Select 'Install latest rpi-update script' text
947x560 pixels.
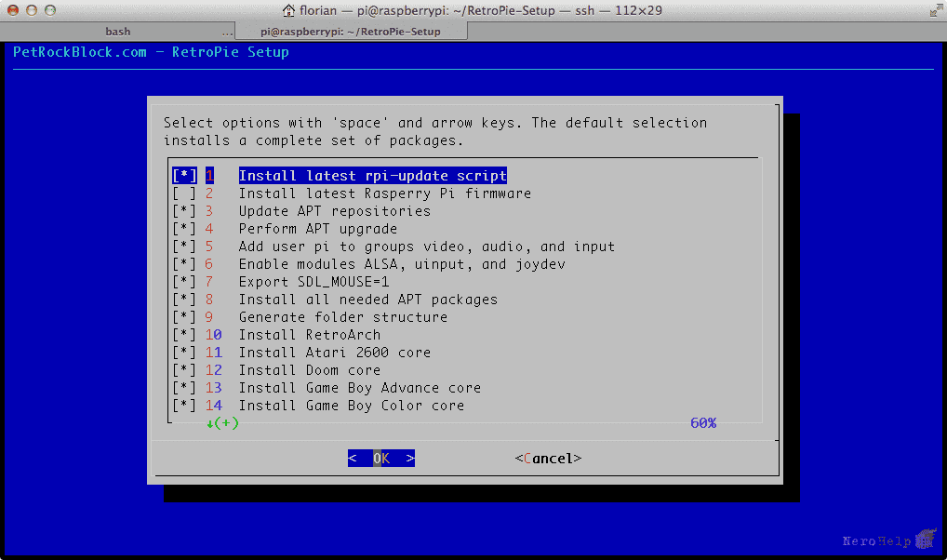click(x=373, y=176)
